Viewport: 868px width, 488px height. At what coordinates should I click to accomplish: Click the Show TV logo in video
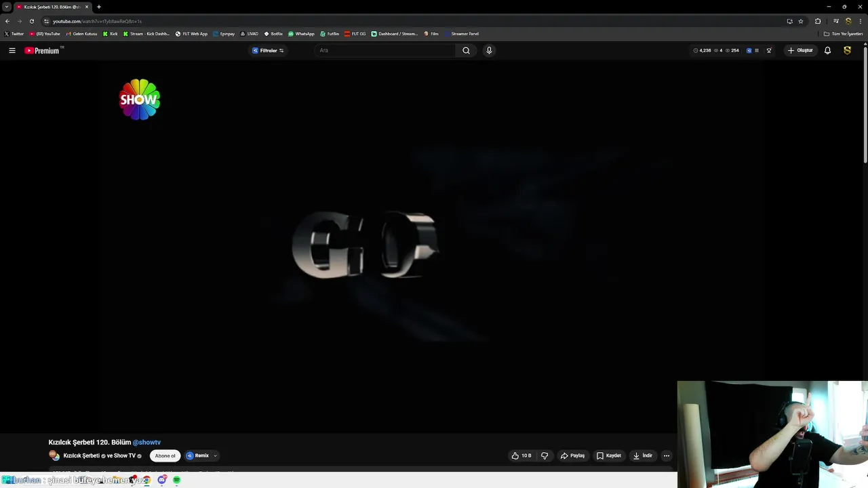click(x=139, y=100)
